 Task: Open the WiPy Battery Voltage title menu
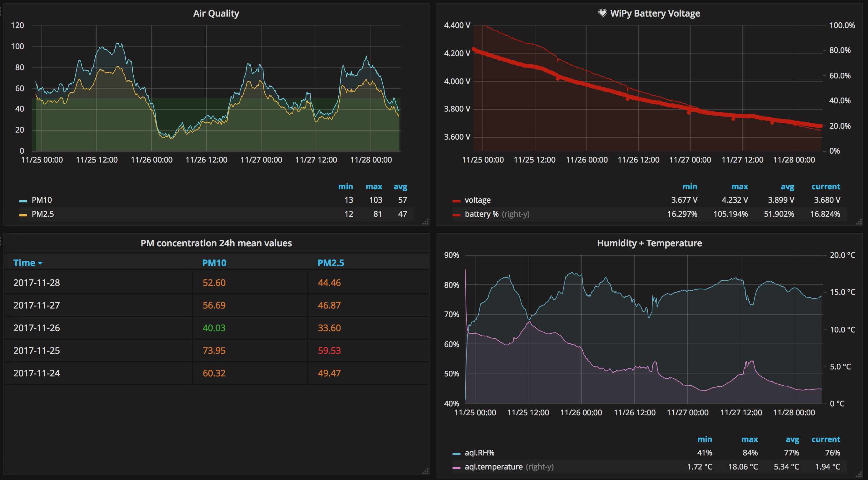(655, 13)
